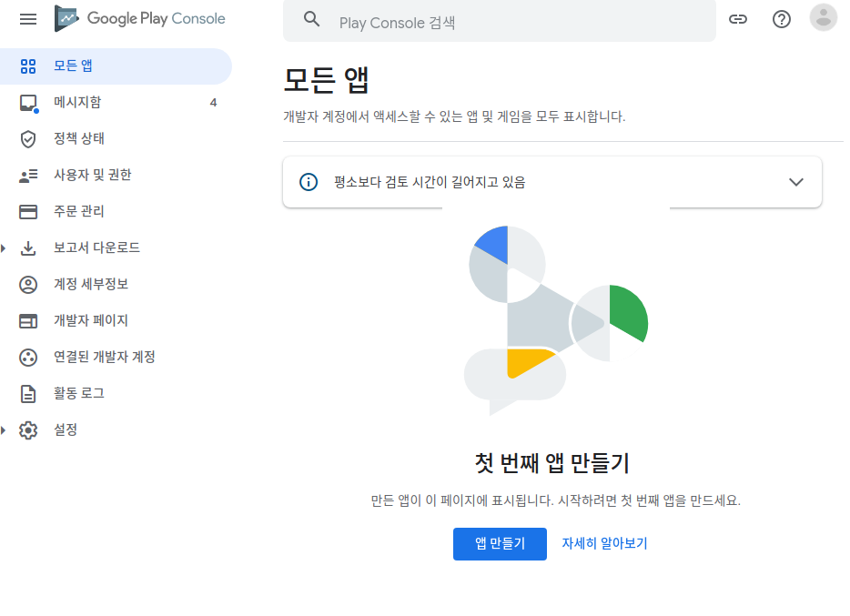
Task: Click the 모든 앱 page heading
Action: pyautogui.click(x=326, y=80)
